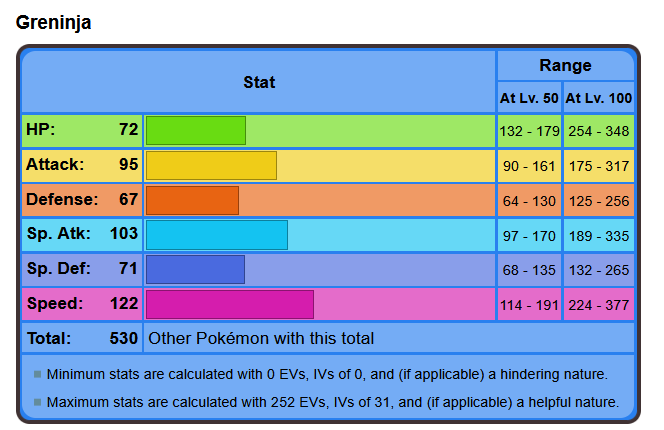Image resolution: width=664 pixels, height=430 pixels.
Task: Click bullet icon beside Minimum stats note
Action: coord(37,375)
